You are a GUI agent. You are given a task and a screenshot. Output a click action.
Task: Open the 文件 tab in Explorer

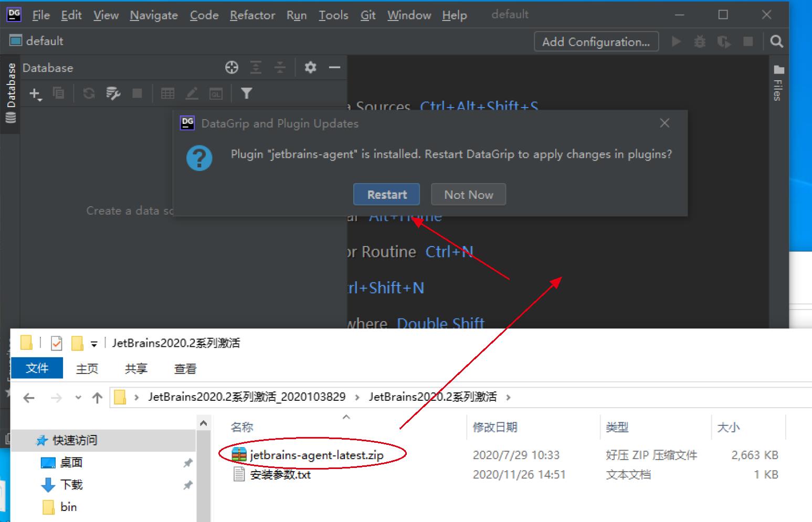pyautogui.click(x=37, y=368)
